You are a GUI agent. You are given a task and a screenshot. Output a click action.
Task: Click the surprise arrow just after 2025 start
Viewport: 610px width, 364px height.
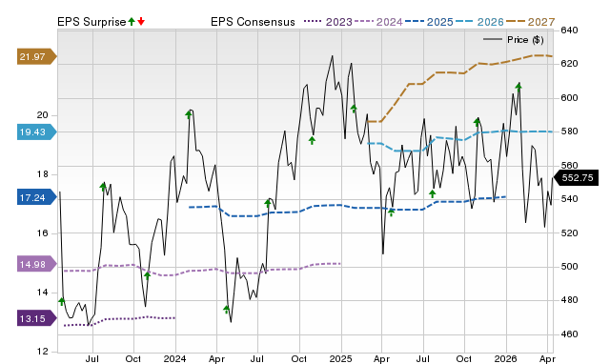tap(354, 109)
